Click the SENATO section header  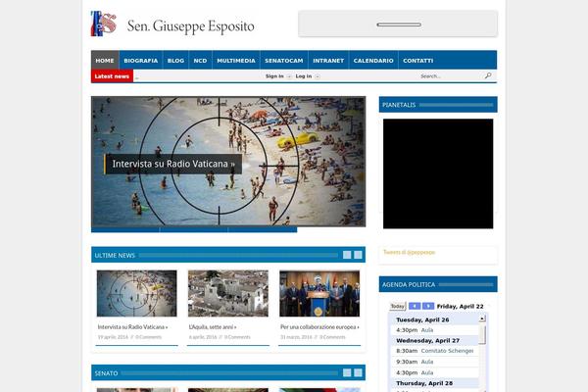pyautogui.click(x=228, y=372)
